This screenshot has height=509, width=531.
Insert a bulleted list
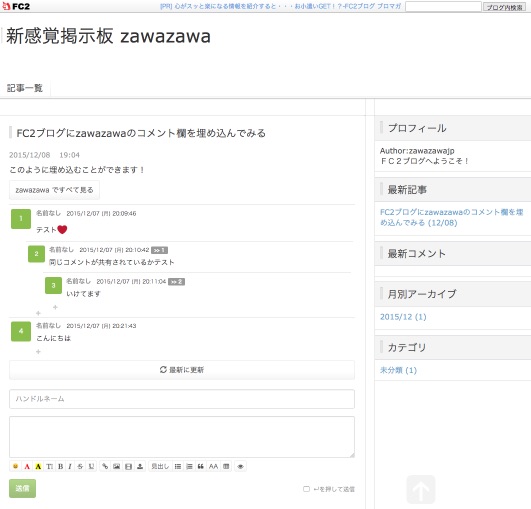pos(178,466)
